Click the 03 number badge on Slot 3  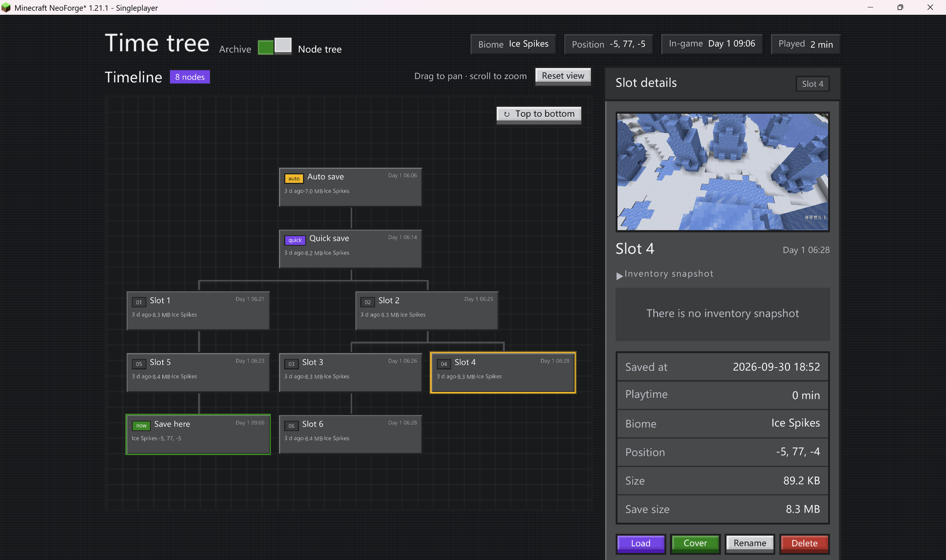[x=292, y=364]
